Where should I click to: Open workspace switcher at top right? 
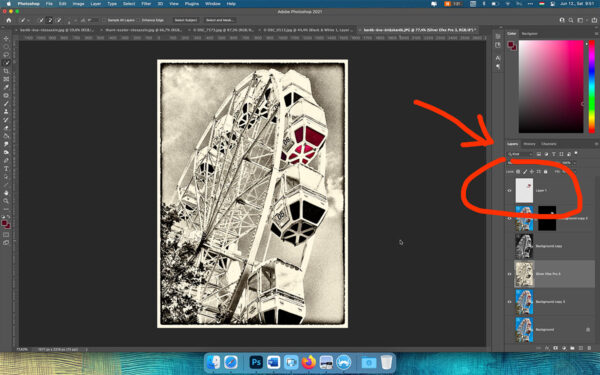pyautogui.click(x=580, y=20)
